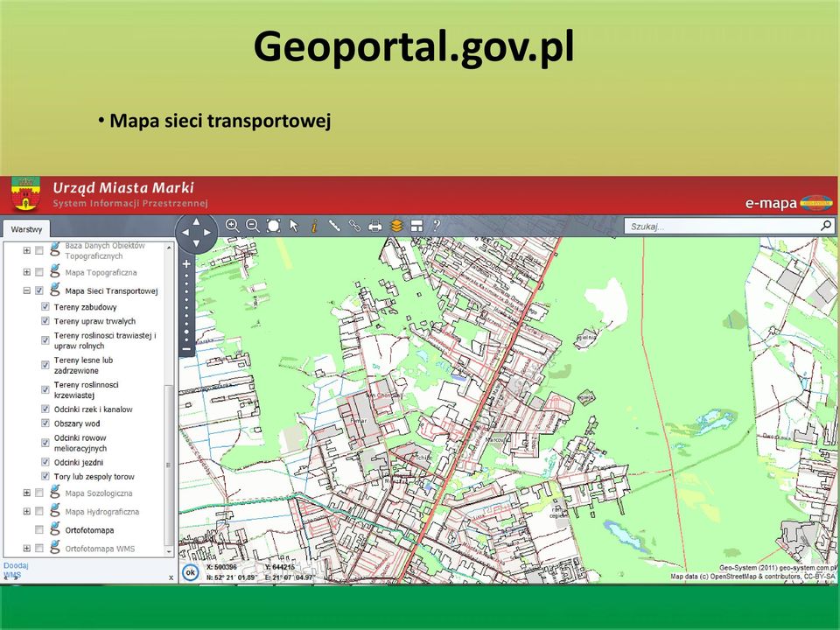This screenshot has height=630, width=840.
Task: Uncheck Odcinki rzek i kanalow layer
Action: click(x=45, y=409)
